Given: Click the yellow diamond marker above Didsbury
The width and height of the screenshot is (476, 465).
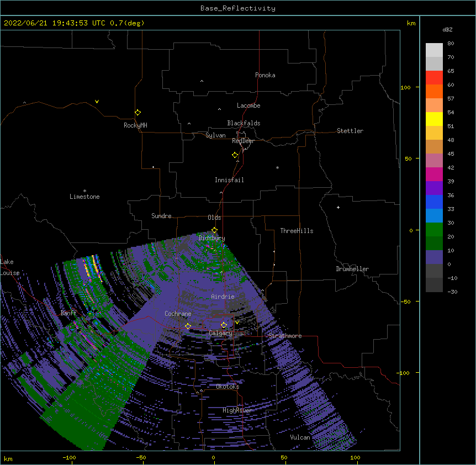Looking at the screenshot, I should (214, 230).
